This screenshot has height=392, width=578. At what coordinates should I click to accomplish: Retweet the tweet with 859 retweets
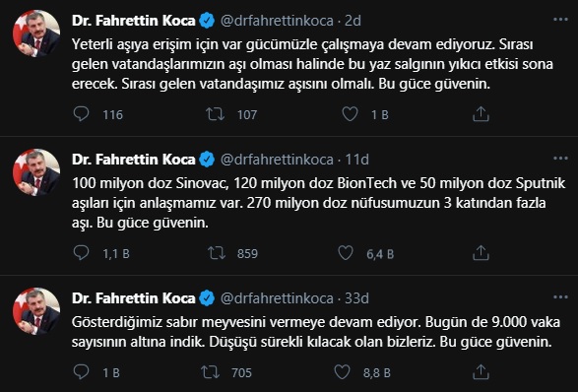click(x=217, y=253)
